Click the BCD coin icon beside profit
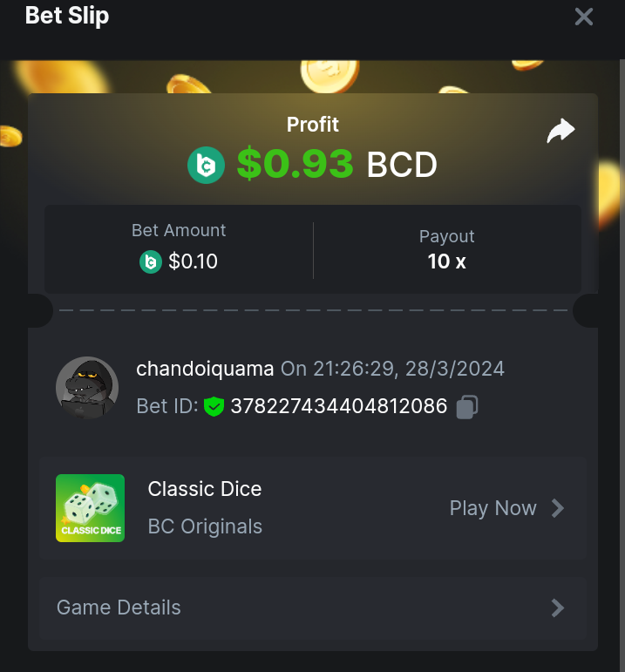Viewport: 625px width, 672px height. [x=207, y=165]
